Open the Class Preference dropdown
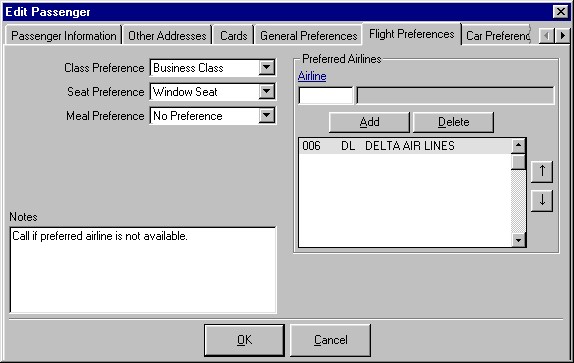 (266, 68)
